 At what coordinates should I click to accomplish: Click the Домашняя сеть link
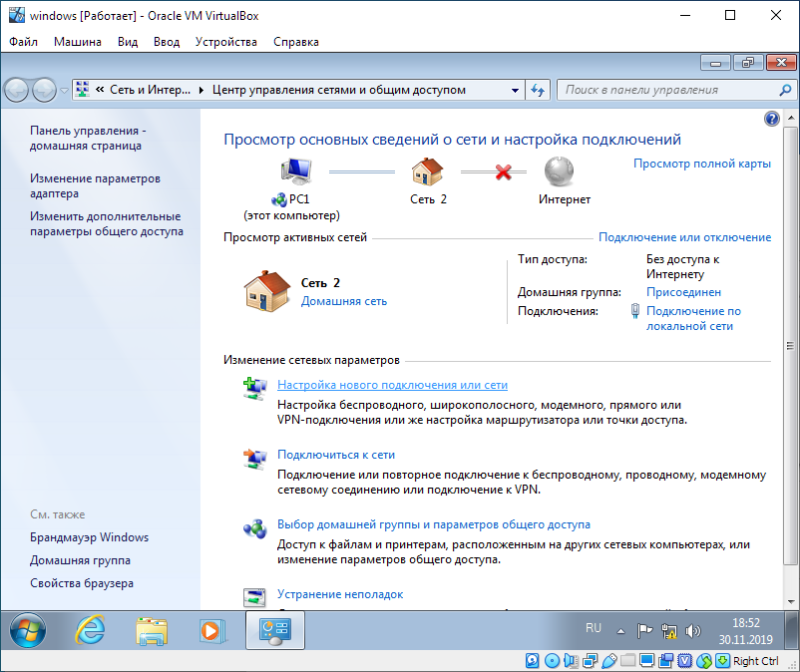344,300
